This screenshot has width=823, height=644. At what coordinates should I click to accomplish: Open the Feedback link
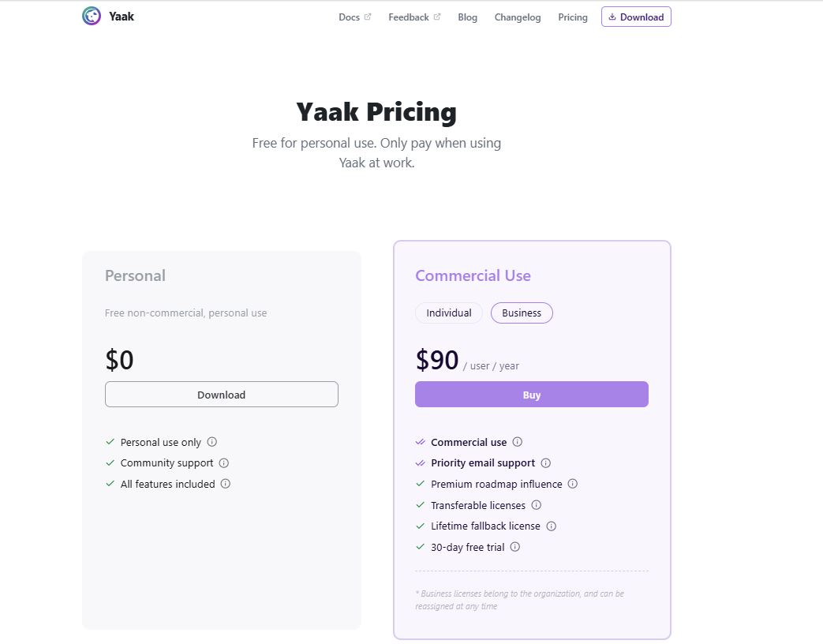pos(409,16)
